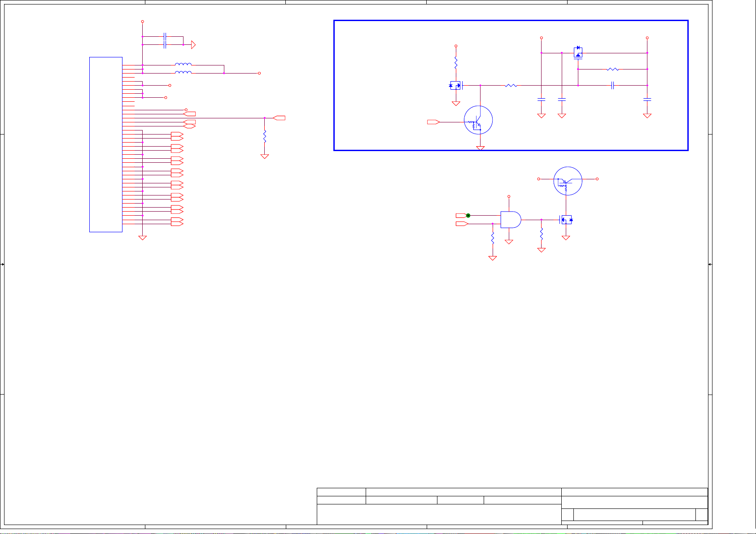The image size is (756, 534).
Task: Select the lower inductor next to the connector
Action: click(183, 73)
